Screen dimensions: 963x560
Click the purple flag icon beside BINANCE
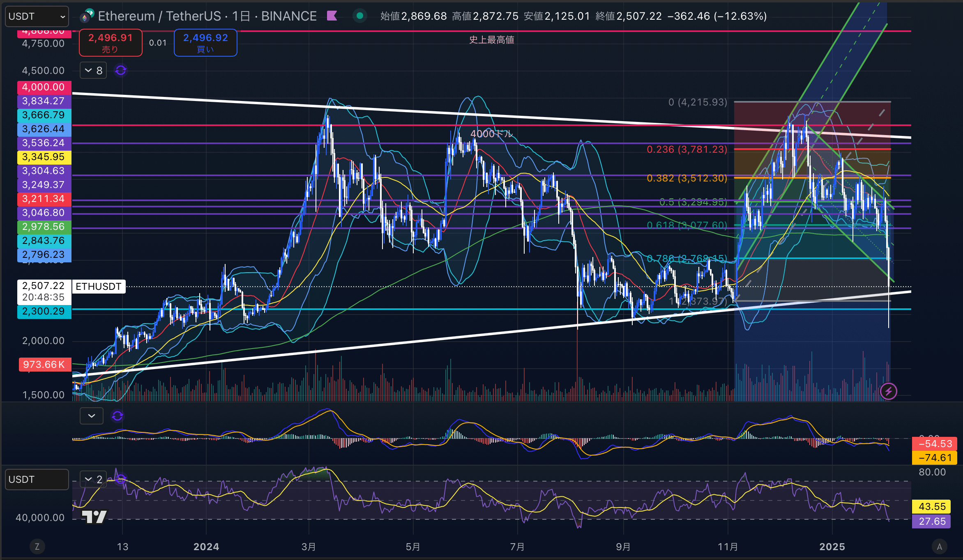(332, 16)
